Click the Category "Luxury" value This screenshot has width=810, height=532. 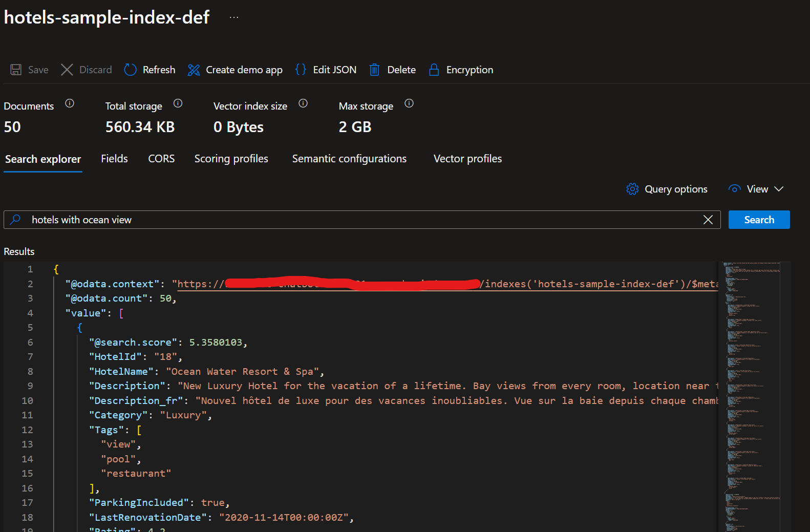click(183, 415)
